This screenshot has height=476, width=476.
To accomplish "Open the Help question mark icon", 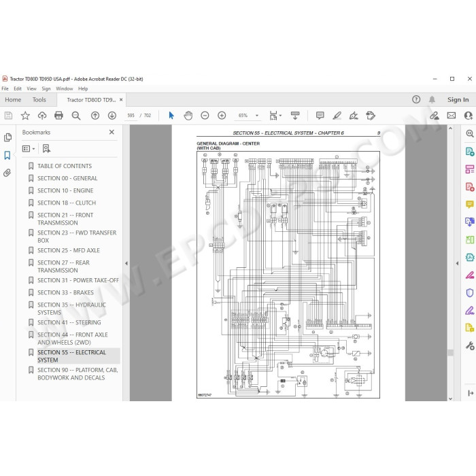I will pos(416,99).
